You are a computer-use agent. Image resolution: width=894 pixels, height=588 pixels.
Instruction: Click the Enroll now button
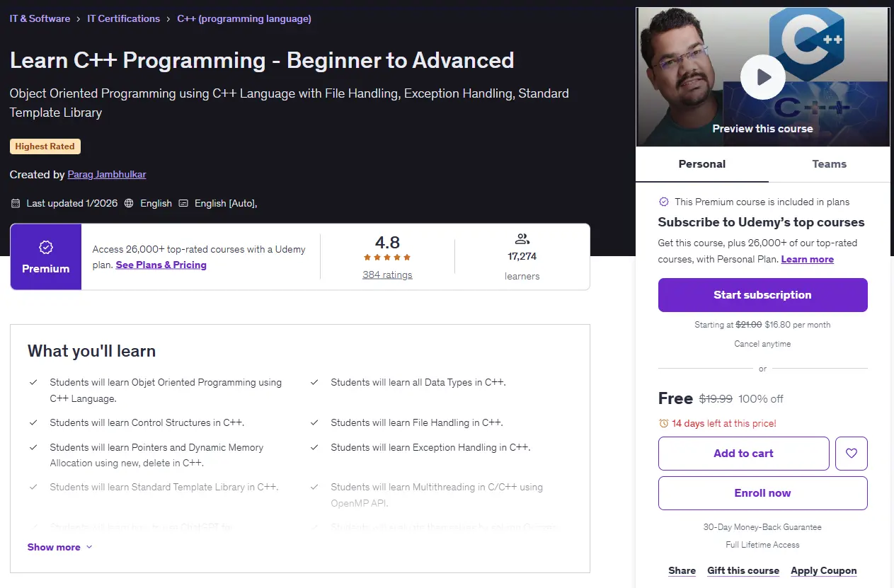(x=763, y=493)
